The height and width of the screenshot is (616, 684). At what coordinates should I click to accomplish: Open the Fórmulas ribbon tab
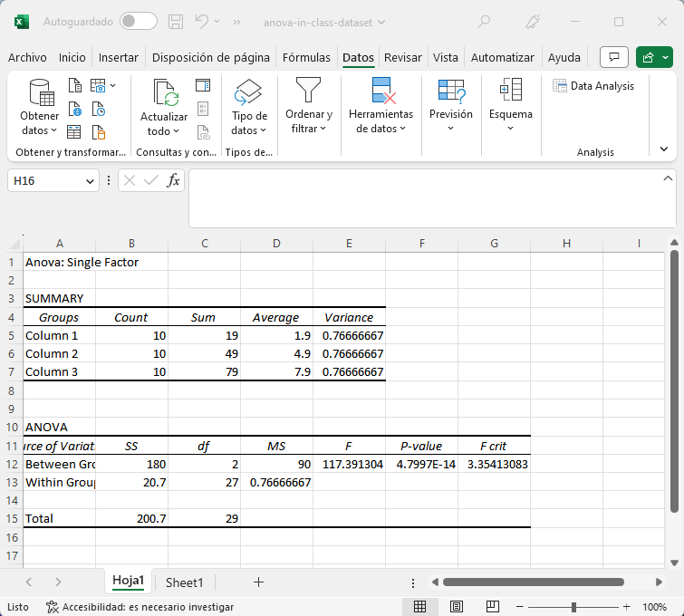click(x=306, y=57)
